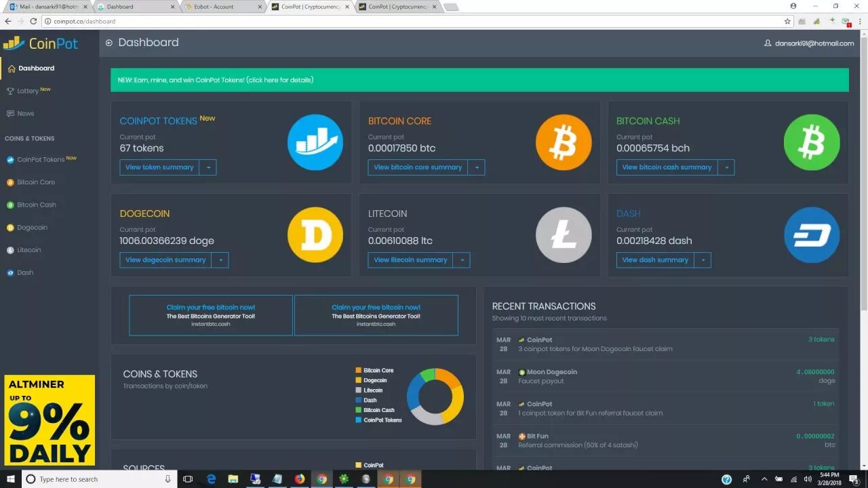Viewport: 868px width, 488px height.
Task: Click View bitcoin core summary button
Action: pos(418,167)
